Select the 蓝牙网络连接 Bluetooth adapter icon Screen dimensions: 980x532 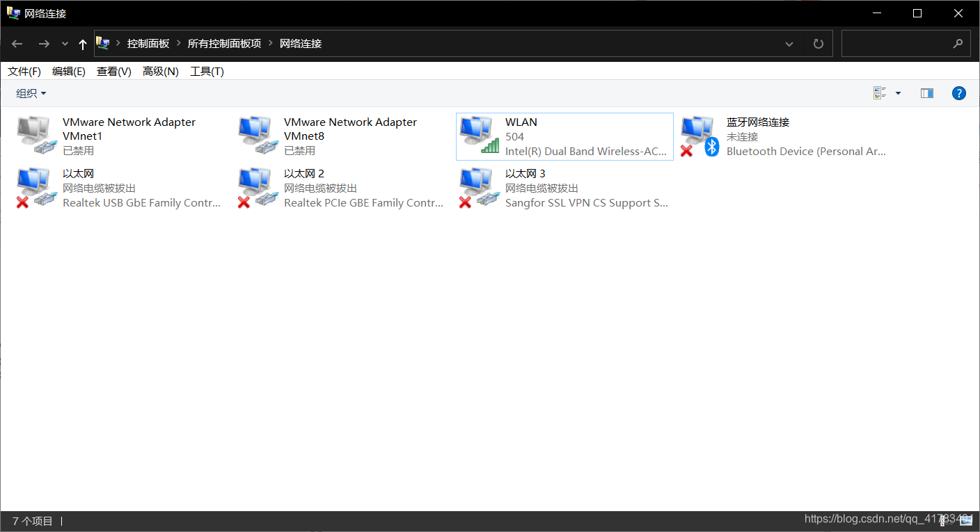(700, 136)
